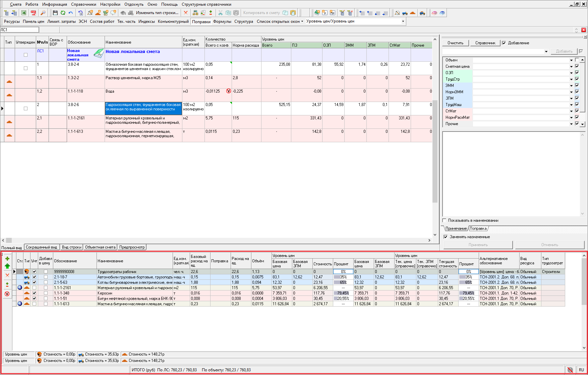Enable 'Показывать в наименовании' checkbox
Screen dimensions: 588x375
(445, 220)
